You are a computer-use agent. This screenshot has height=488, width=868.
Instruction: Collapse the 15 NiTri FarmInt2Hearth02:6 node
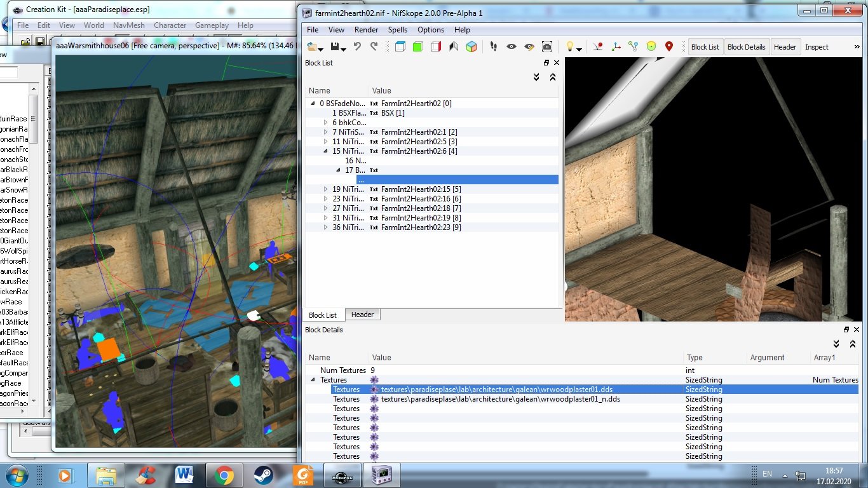pyautogui.click(x=326, y=151)
